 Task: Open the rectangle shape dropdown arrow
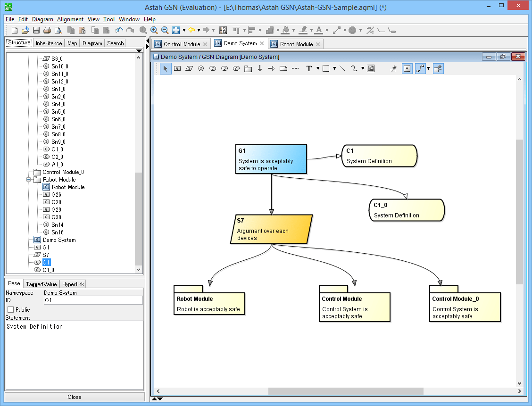pos(334,68)
